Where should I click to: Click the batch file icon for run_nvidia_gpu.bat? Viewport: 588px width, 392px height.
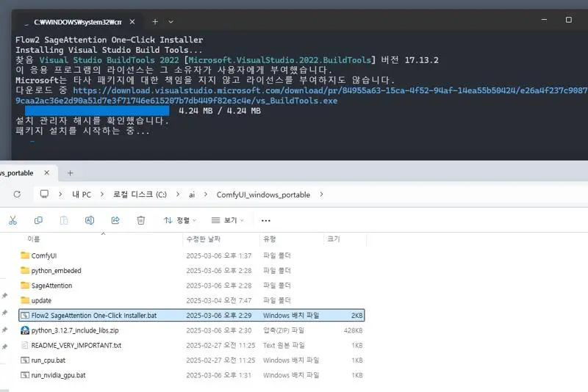(25, 375)
